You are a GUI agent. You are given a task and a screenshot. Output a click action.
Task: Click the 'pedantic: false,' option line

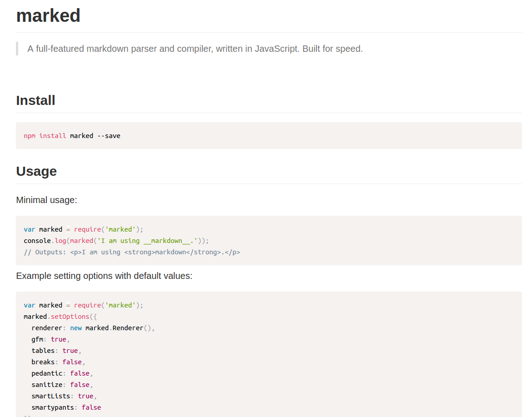pos(62,373)
